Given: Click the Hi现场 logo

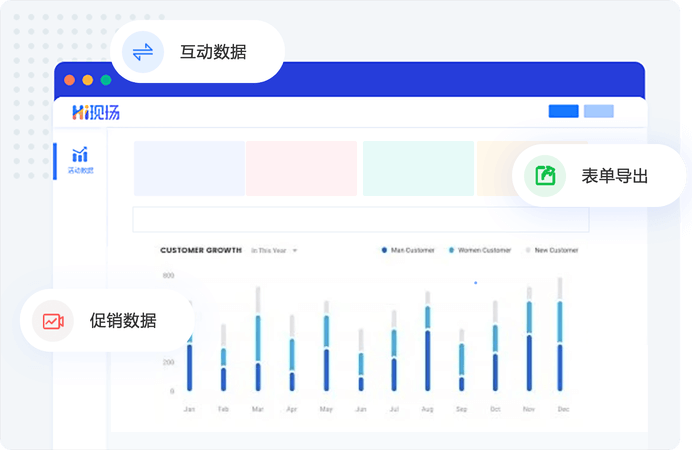Looking at the screenshot, I should tap(96, 112).
